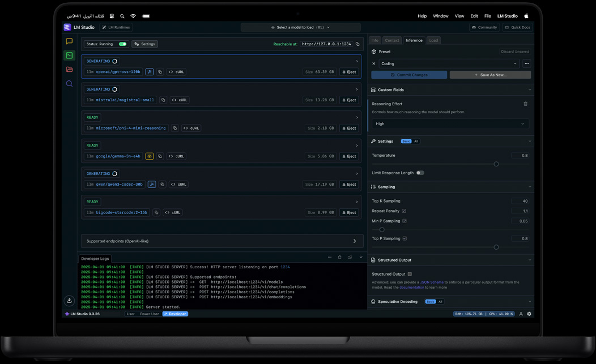Viewport: 596px width, 364px height.
Task: Switch user level to Developer at the bottom
Action: 175,314
